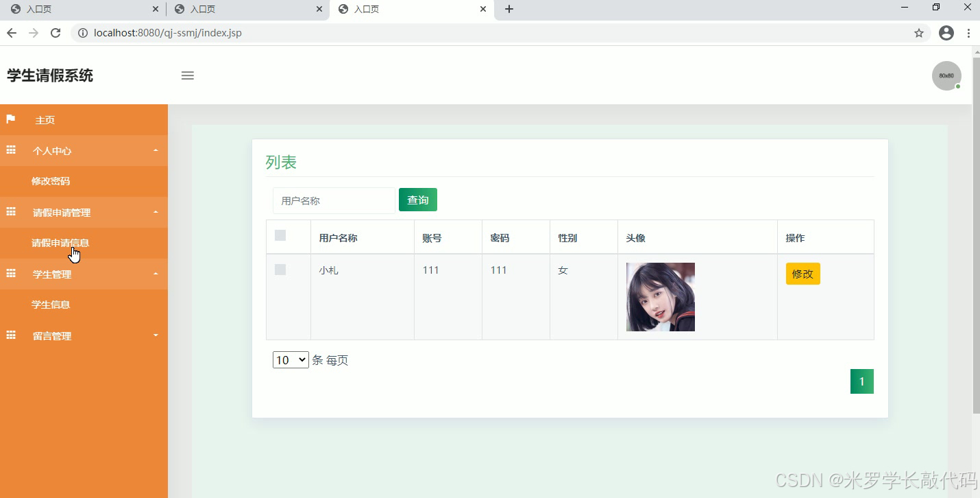Open the per-page count dropdown showing 10
The height and width of the screenshot is (498, 980).
[290, 359]
